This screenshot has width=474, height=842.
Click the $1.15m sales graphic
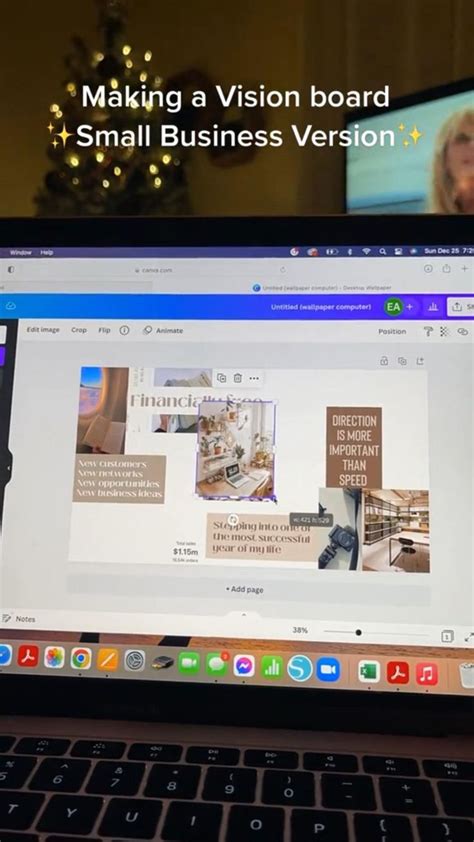tap(185, 551)
